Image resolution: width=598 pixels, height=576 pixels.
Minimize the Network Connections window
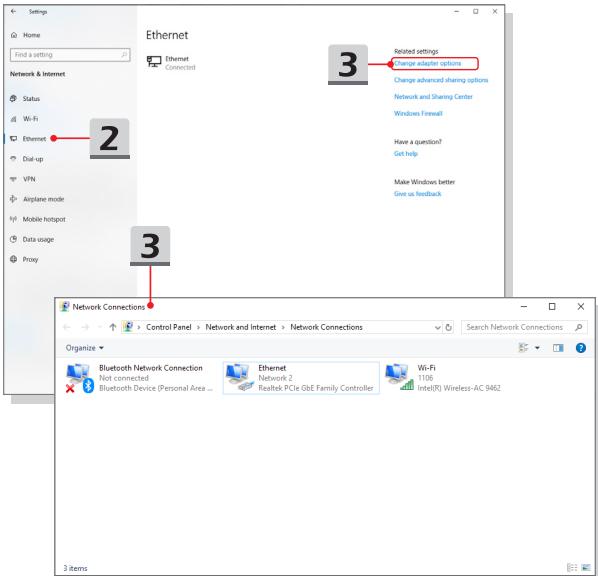click(524, 307)
